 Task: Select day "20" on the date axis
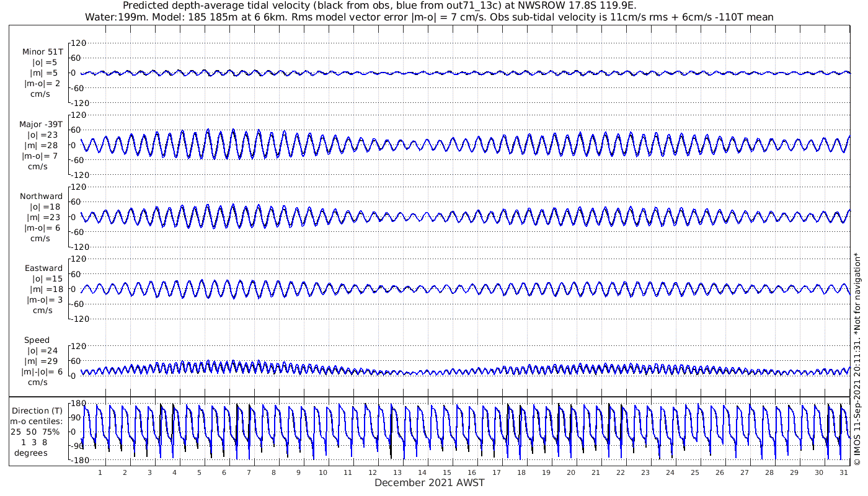(x=571, y=472)
